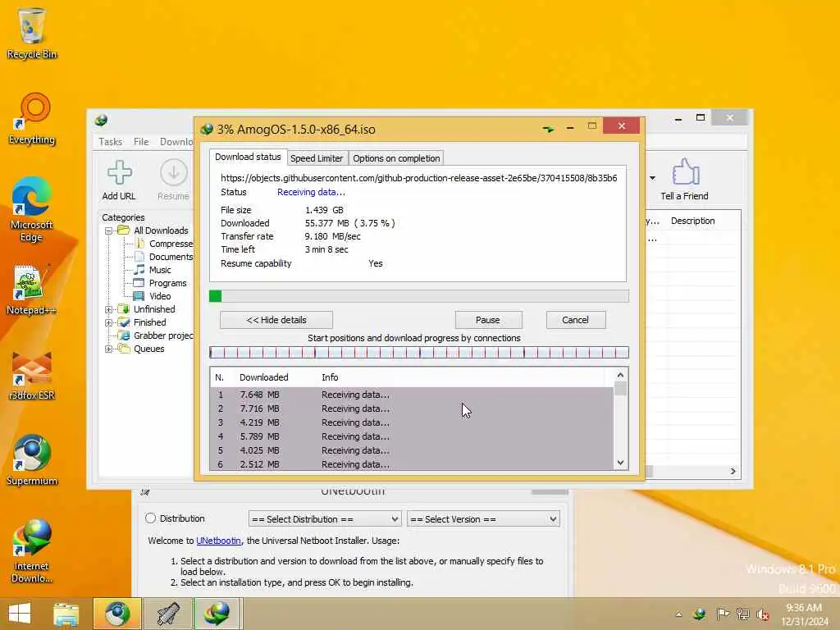Screen dimensions: 840x630
Task: Launch the Supermium desktop shortcut
Action: [32, 459]
